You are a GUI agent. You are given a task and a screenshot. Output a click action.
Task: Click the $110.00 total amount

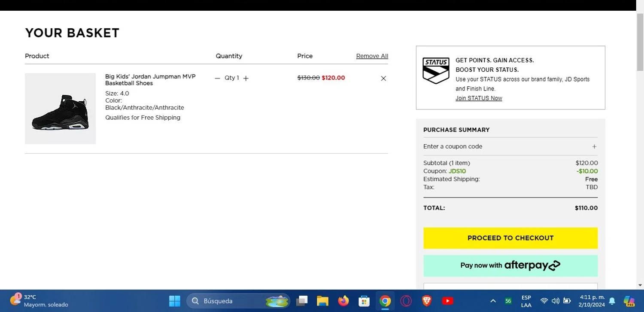click(586, 208)
